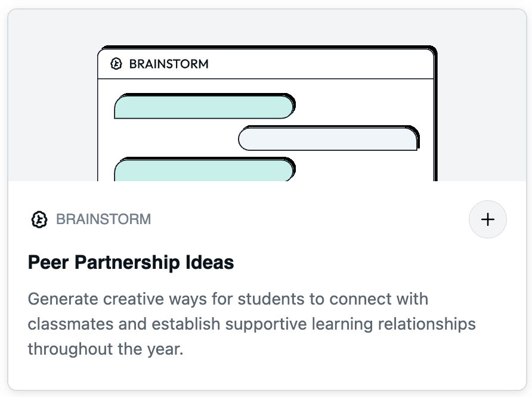Screen dimensions: 532x397
Task: Select the top teal chat bubble
Action: coord(205,106)
